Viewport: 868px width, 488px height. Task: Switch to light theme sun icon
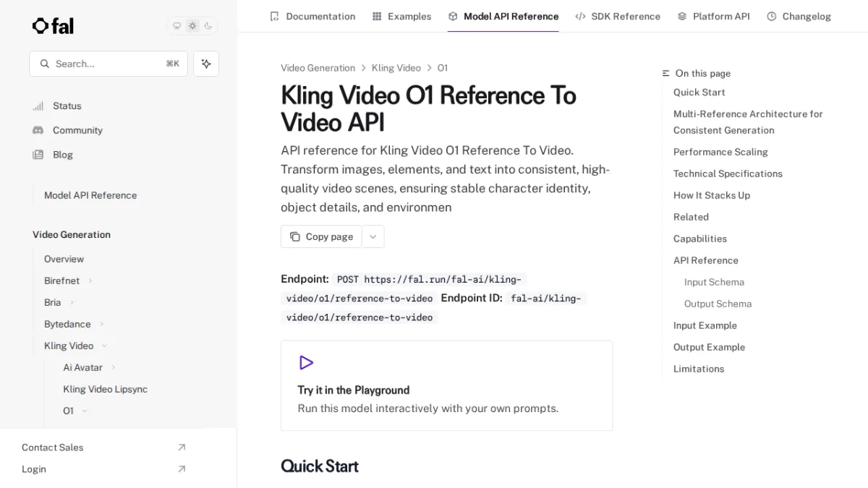pos(192,26)
